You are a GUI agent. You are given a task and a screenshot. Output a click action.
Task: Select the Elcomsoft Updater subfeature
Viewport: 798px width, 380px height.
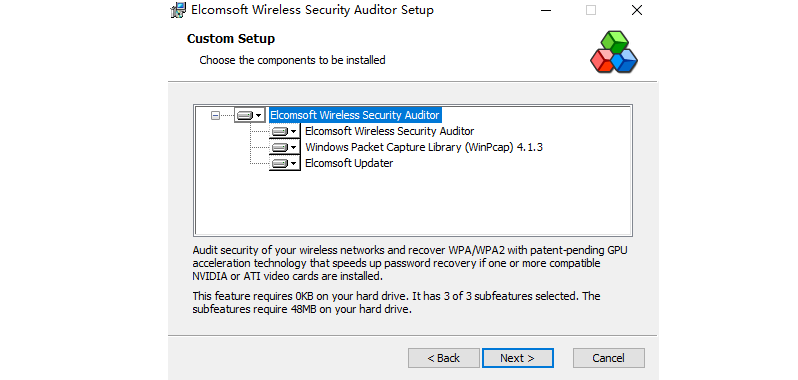point(349,164)
